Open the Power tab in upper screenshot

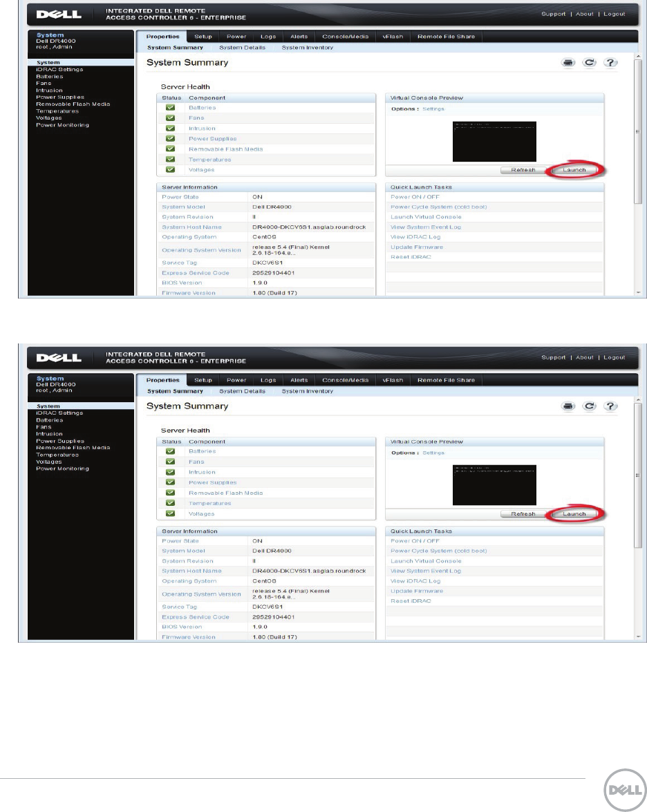pos(236,37)
